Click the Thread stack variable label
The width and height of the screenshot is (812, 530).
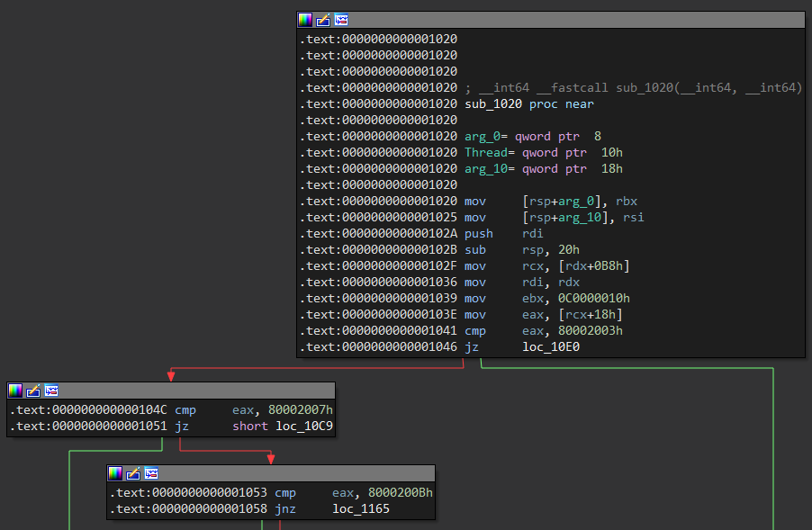486,153
